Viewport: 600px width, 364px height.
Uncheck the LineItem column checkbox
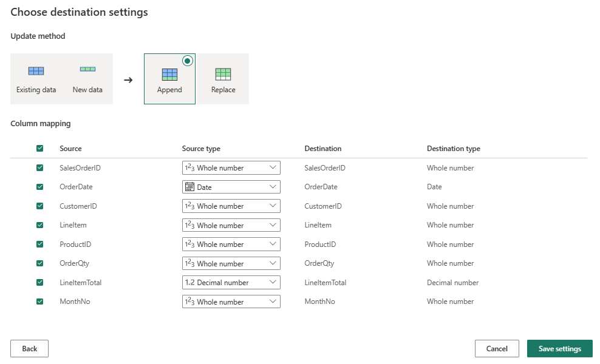point(40,225)
